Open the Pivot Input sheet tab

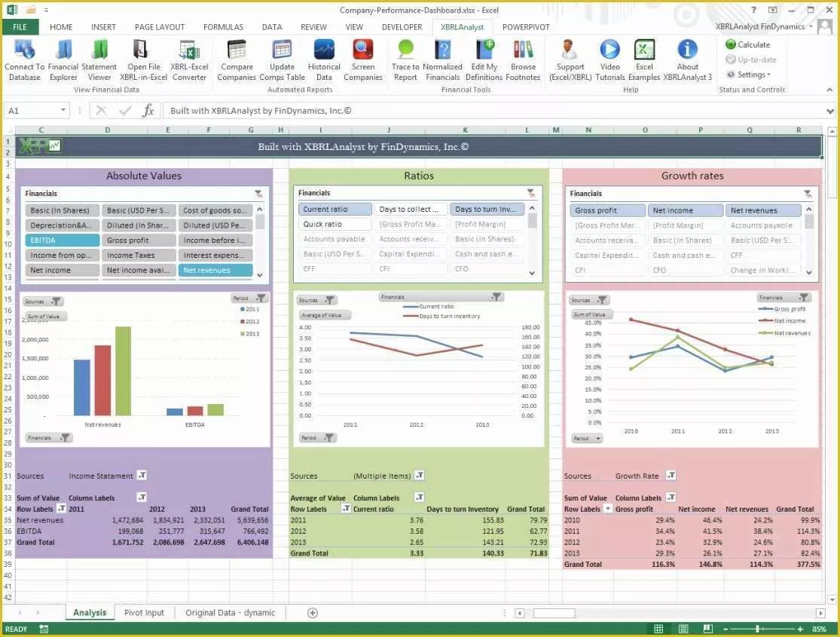coord(144,612)
